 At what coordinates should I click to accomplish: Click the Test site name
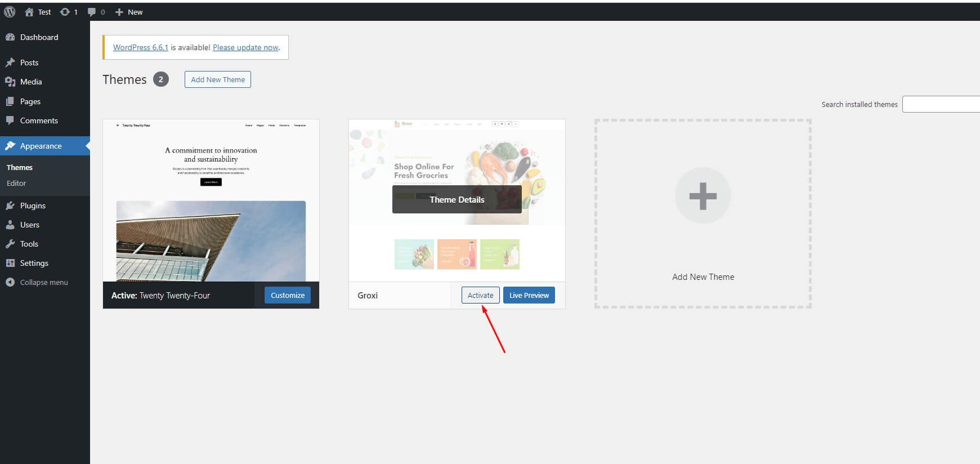44,12
